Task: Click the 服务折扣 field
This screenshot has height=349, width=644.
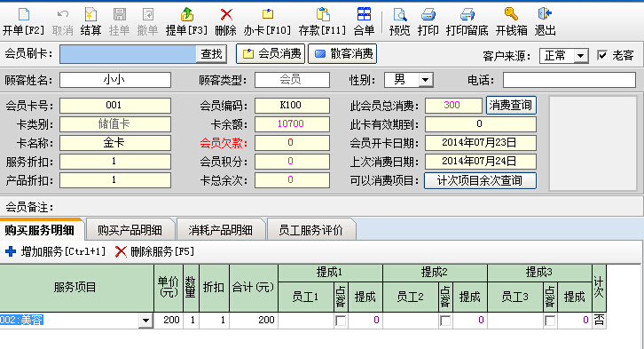Action: click(115, 162)
